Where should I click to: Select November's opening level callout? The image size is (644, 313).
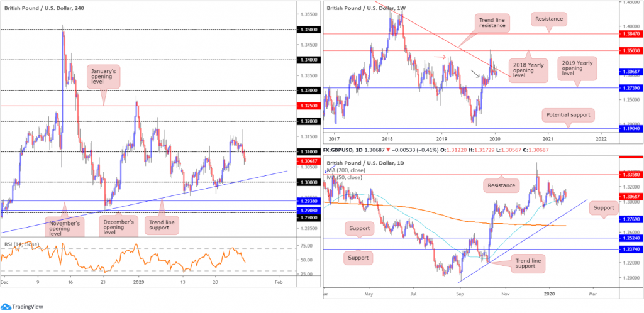[x=64, y=225]
